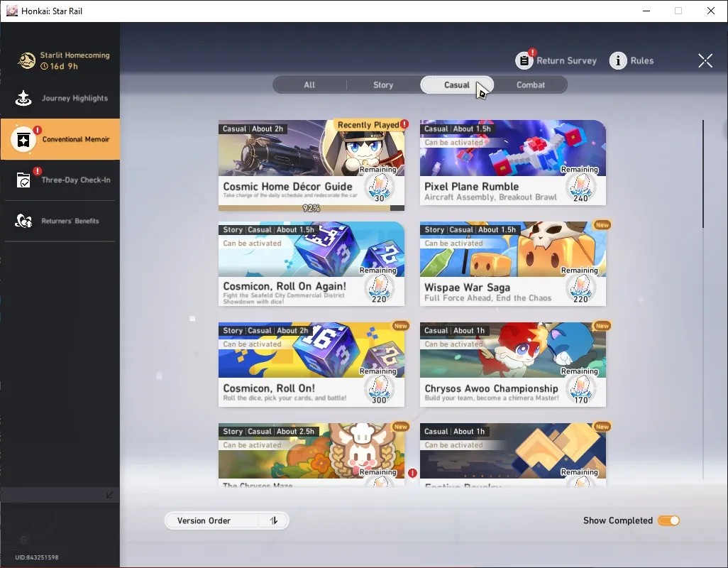
Task: Click Pixel Plane Rumble reward icon showing 240
Action: (581, 189)
